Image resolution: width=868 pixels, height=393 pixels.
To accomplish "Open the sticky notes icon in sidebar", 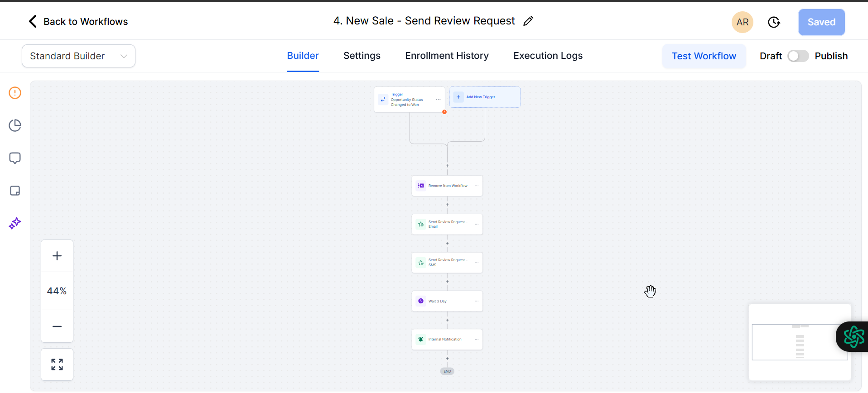I will (15, 191).
